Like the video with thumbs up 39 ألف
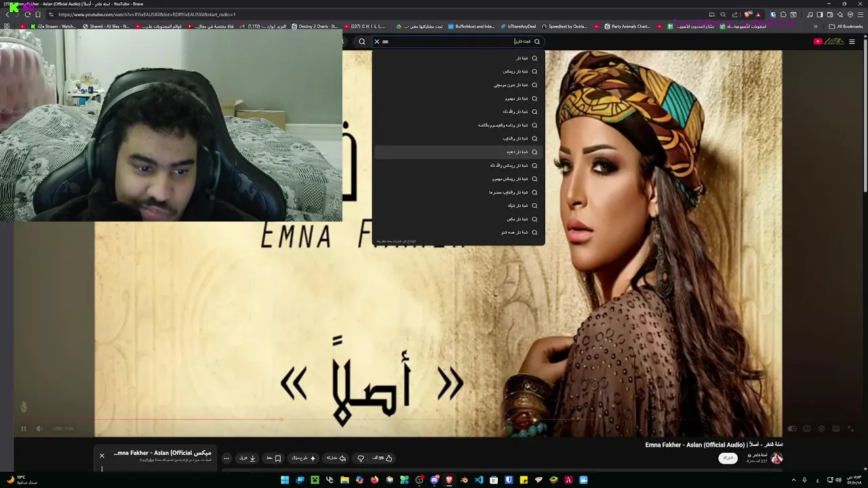Screen dimensions: 868x488 click(x=382, y=458)
